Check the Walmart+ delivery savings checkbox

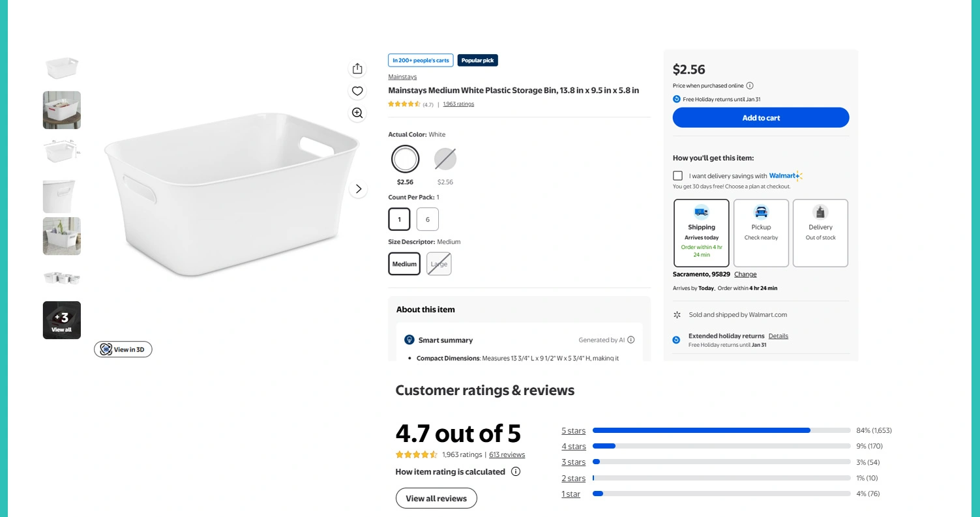678,175
